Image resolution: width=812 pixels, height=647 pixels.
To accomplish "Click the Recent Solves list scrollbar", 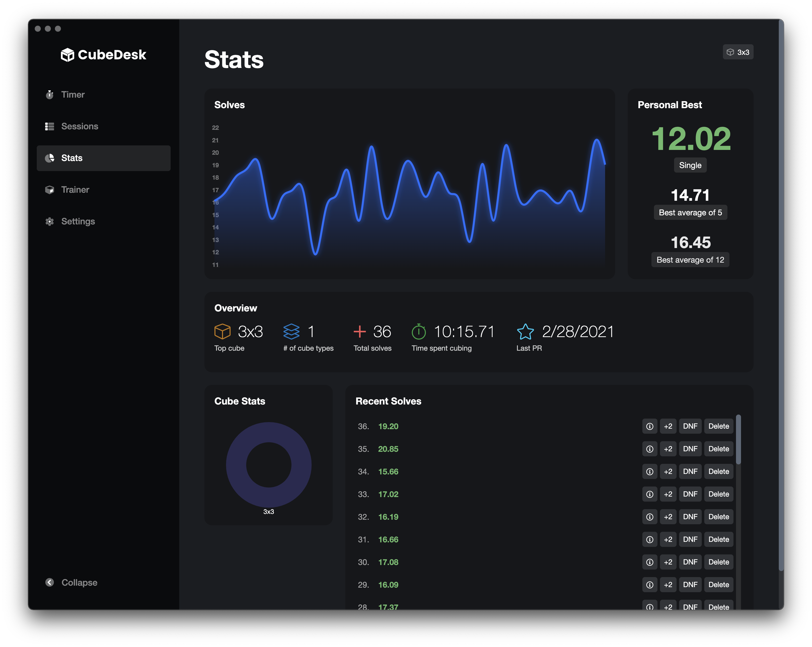I will (738, 439).
